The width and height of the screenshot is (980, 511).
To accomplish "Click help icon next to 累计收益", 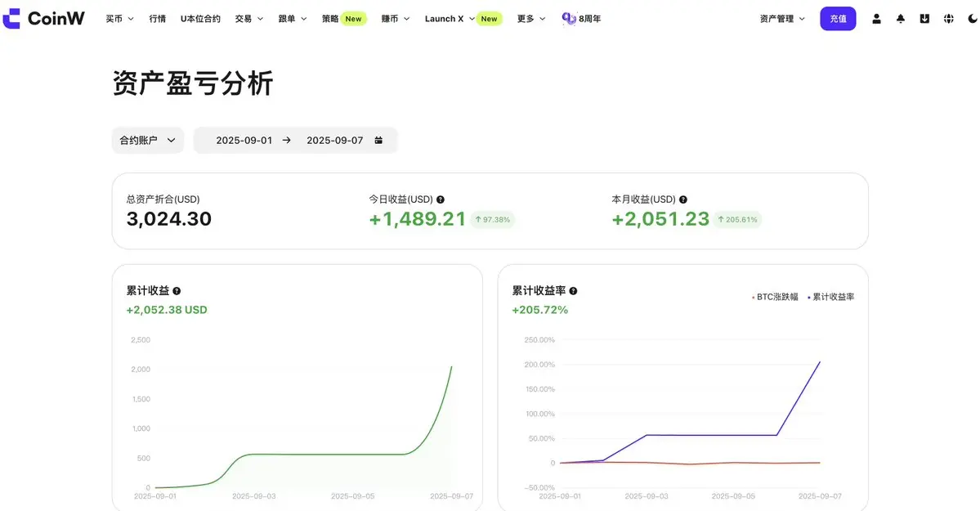I will pyautogui.click(x=177, y=291).
